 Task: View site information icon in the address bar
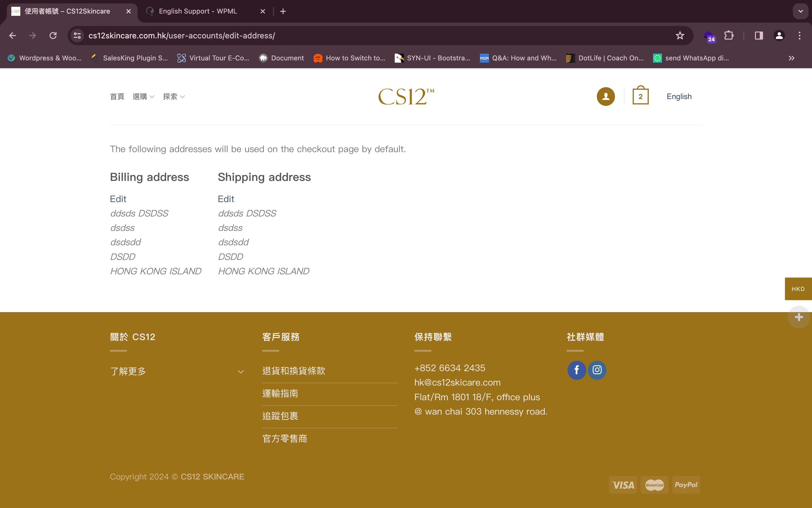78,36
